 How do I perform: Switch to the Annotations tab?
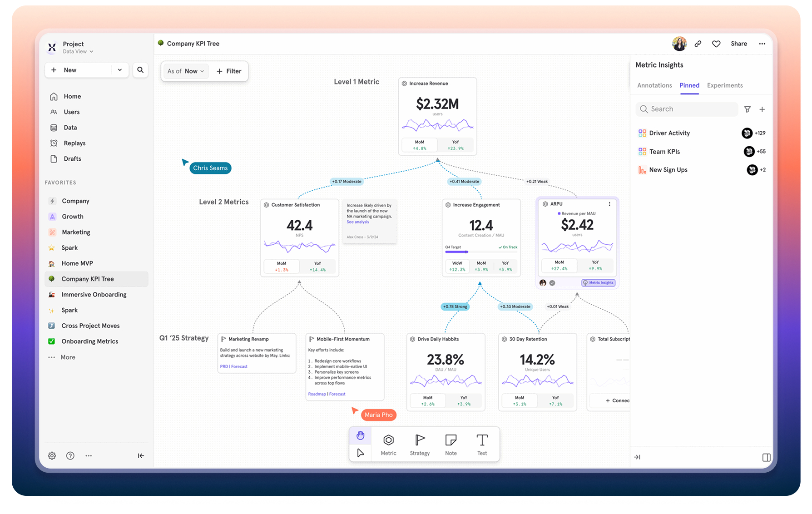pyautogui.click(x=654, y=85)
